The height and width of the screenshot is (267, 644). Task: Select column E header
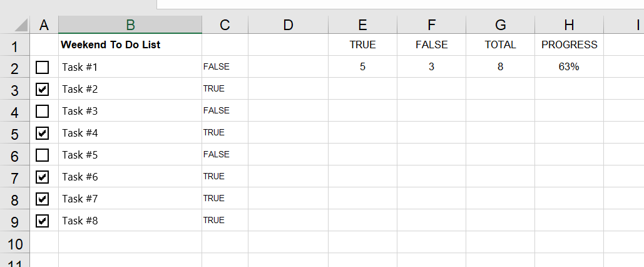click(x=362, y=25)
